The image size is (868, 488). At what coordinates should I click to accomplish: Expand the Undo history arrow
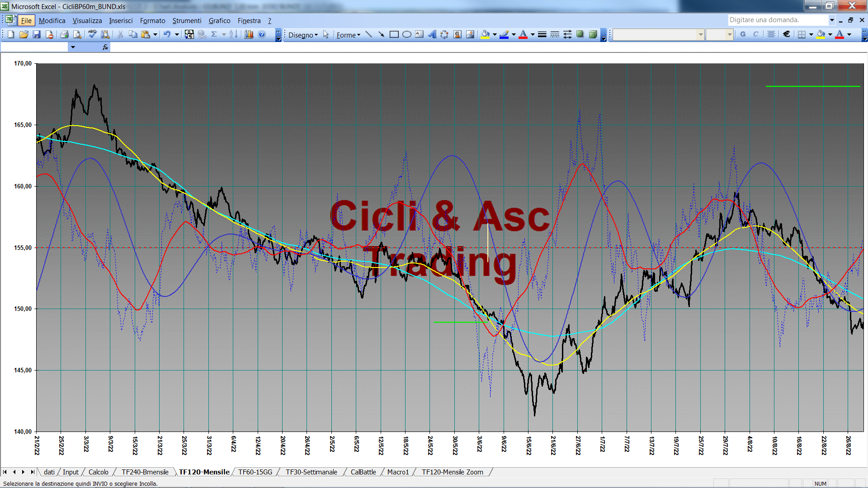[x=177, y=34]
